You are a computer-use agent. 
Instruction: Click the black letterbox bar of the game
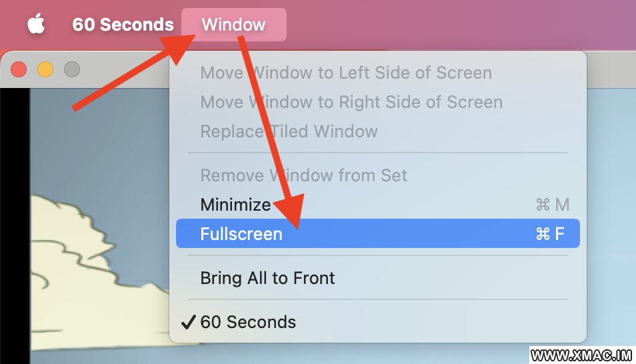tap(15, 225)
